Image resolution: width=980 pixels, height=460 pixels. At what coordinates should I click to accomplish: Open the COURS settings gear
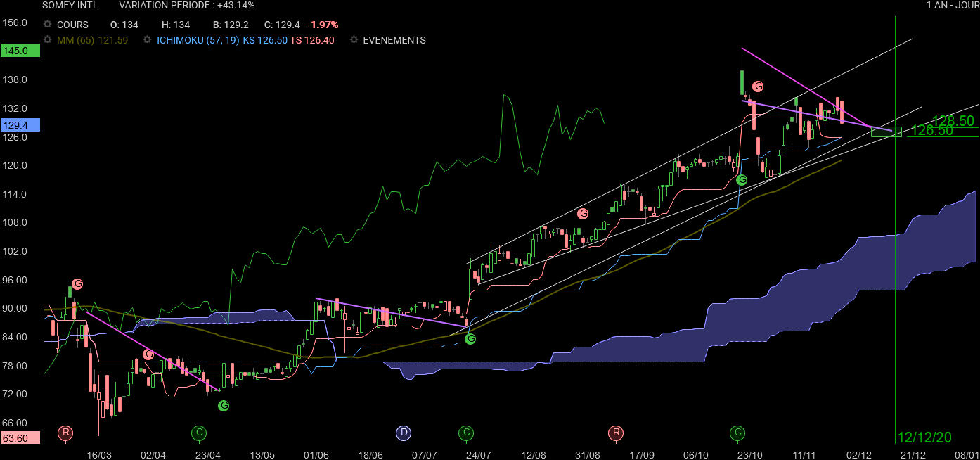pos(47,25)
